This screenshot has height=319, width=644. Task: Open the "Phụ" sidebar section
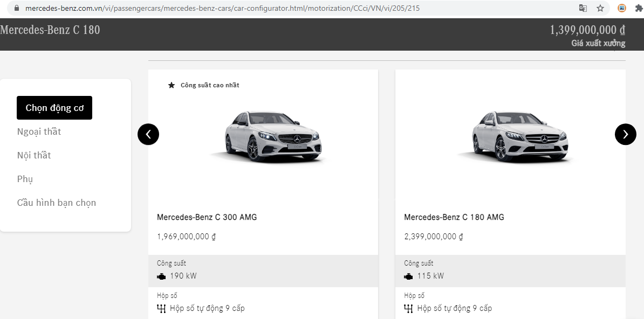pyautogui.click(x=24, y=178)
